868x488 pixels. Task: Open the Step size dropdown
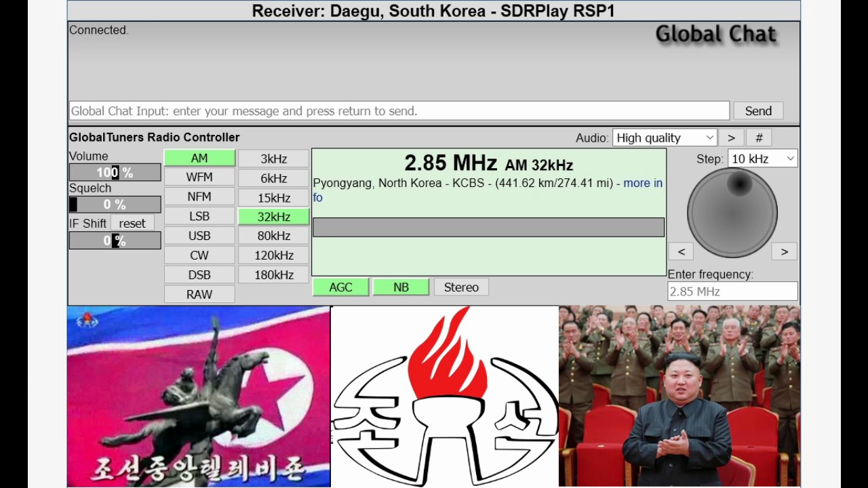(x=762, y=159)
